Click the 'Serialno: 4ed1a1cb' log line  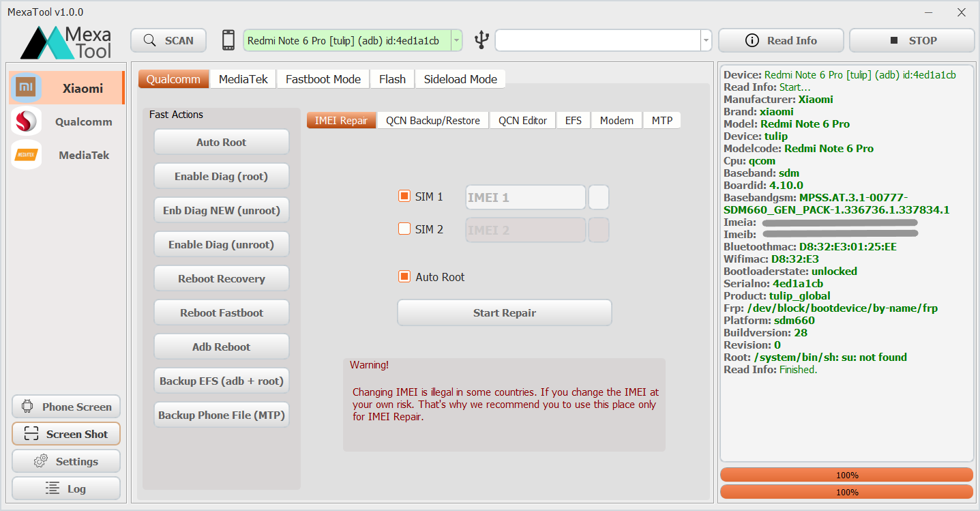click(x=773, y=283)
